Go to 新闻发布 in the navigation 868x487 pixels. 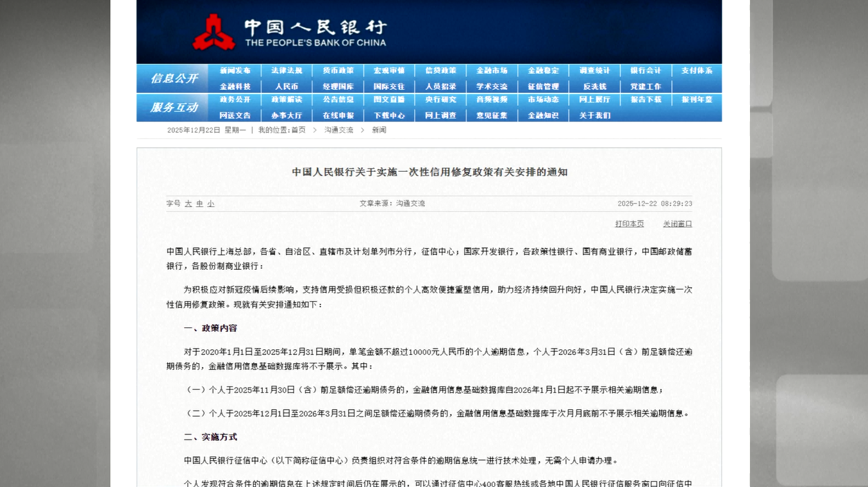coord(235,70)
